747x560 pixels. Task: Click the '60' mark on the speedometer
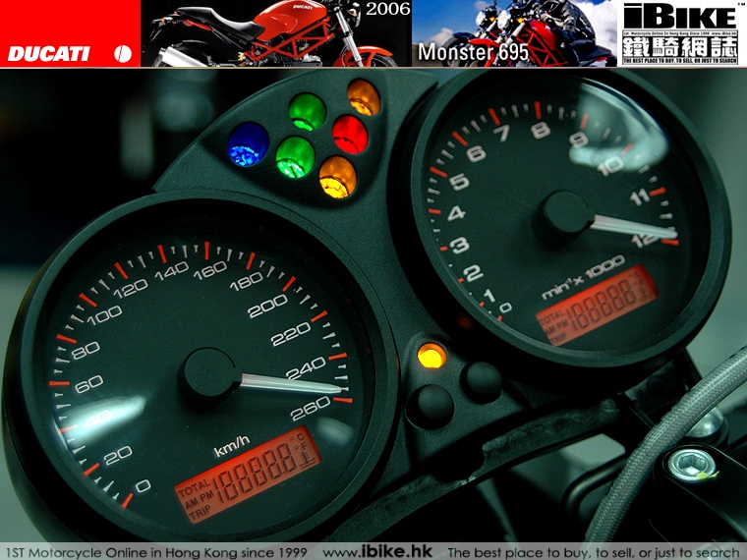88,384
